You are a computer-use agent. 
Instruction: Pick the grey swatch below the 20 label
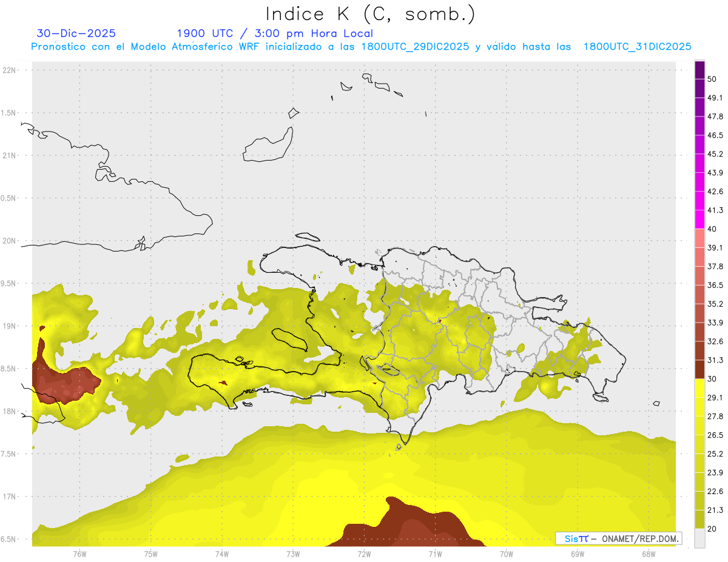[x=699, y=538]
